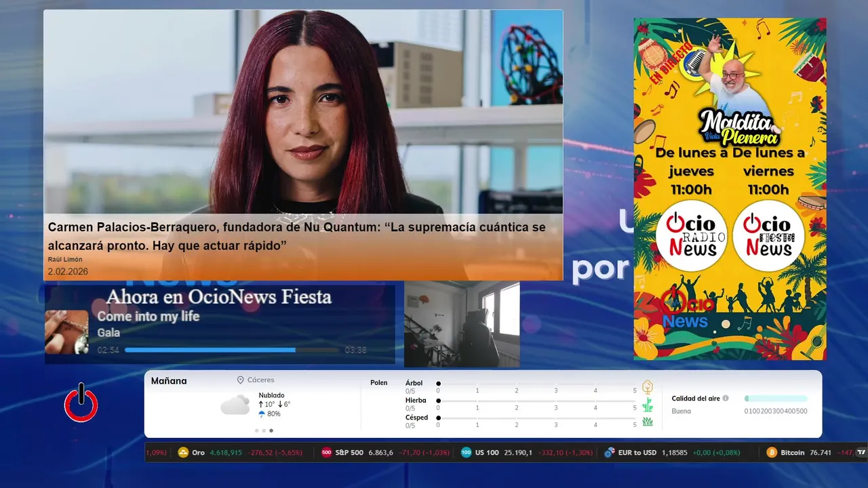Click the US 100 teal badge icon

466,452
